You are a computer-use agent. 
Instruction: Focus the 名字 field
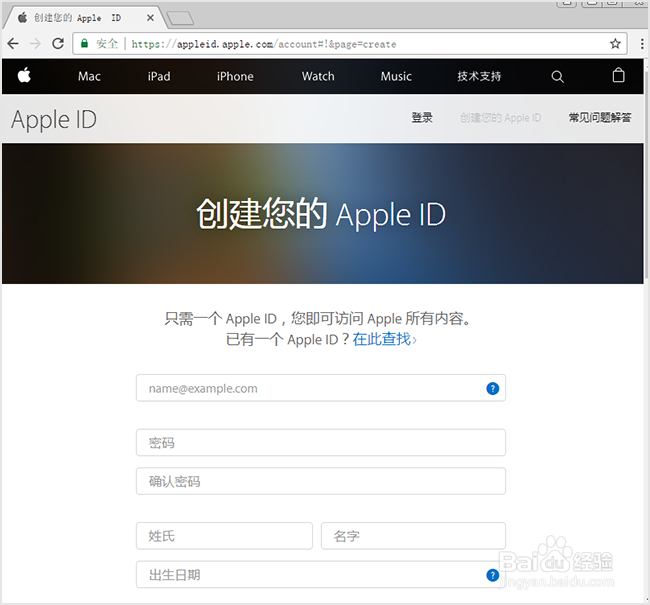pos(413,536)
